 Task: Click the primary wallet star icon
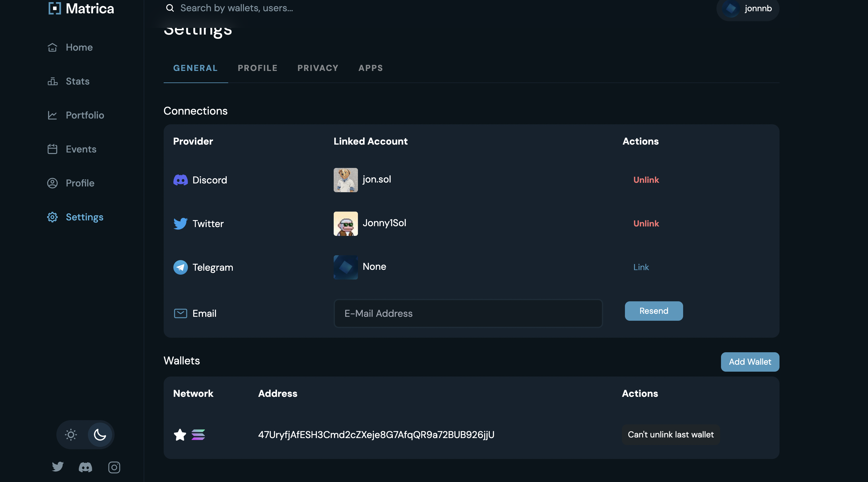click(x=180, y=435)
